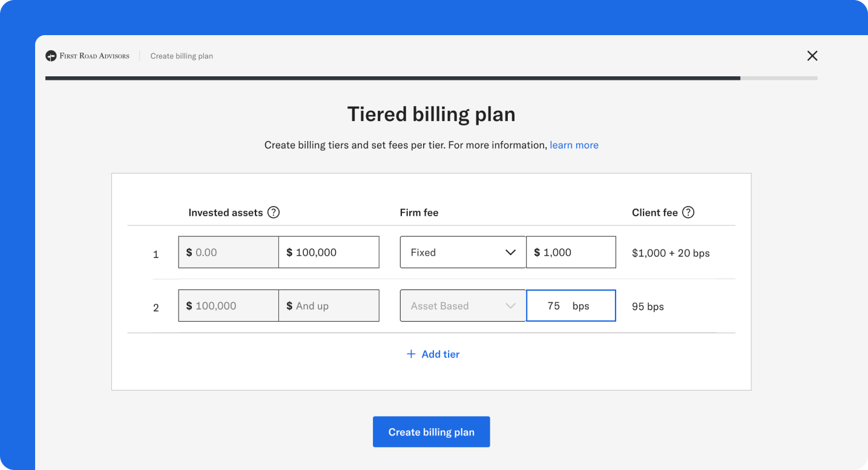
Task: Click the tier 1 upper limit $100,000 field
Action: (329, 252)
